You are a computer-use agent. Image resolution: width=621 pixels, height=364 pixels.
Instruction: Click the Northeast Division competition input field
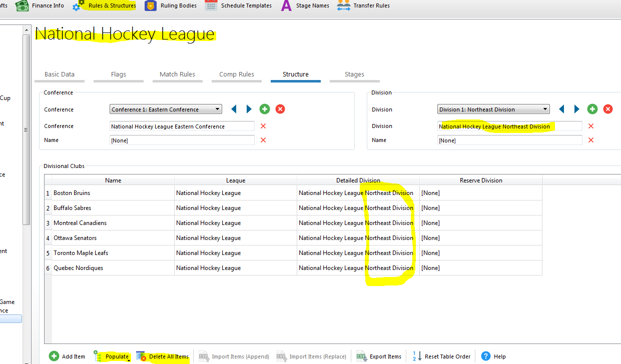tap(510, 126)
